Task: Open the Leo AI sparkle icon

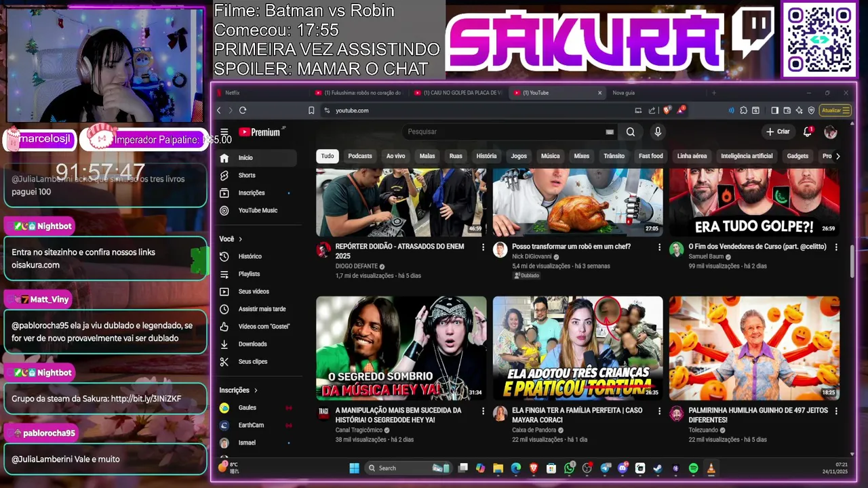Action: point(800,110)
